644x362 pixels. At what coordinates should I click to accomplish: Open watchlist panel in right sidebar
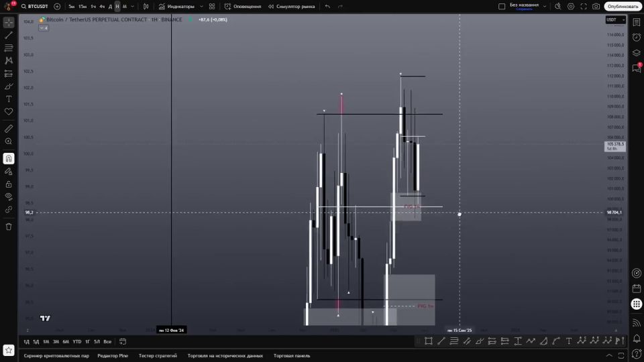pyautogui.click(x=636, y=23)
